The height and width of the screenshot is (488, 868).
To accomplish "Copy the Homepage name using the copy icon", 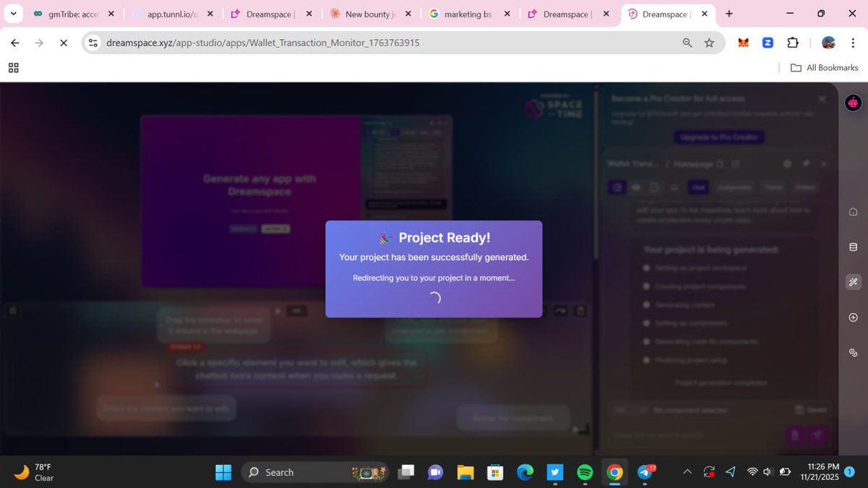I will point(720,164).
